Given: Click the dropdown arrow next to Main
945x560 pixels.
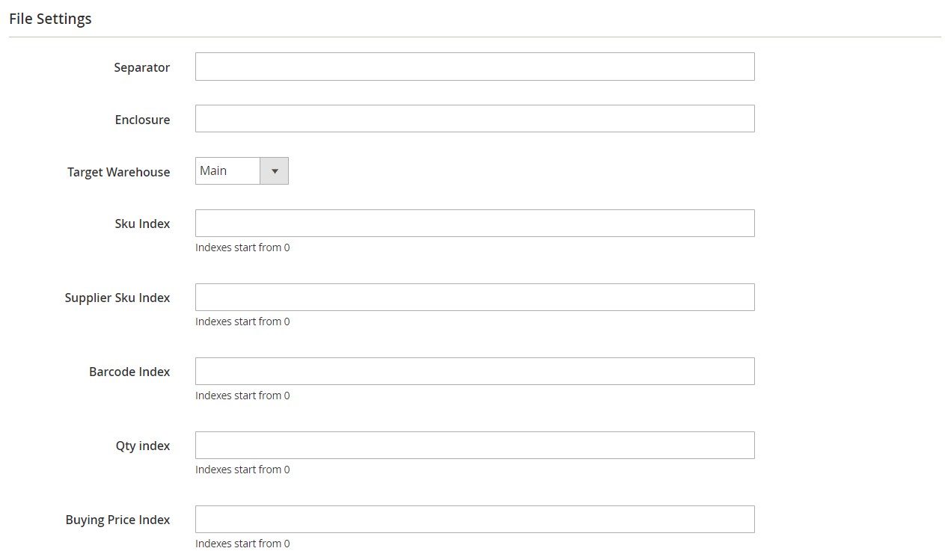Looking at the screenshot, I should pyautogui.click(x=274, y=170).
